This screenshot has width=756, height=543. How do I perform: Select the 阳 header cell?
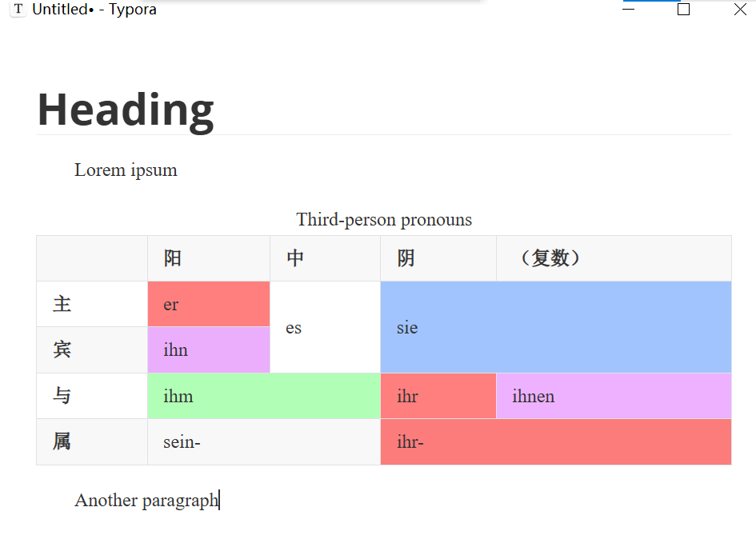pos(208,258)
